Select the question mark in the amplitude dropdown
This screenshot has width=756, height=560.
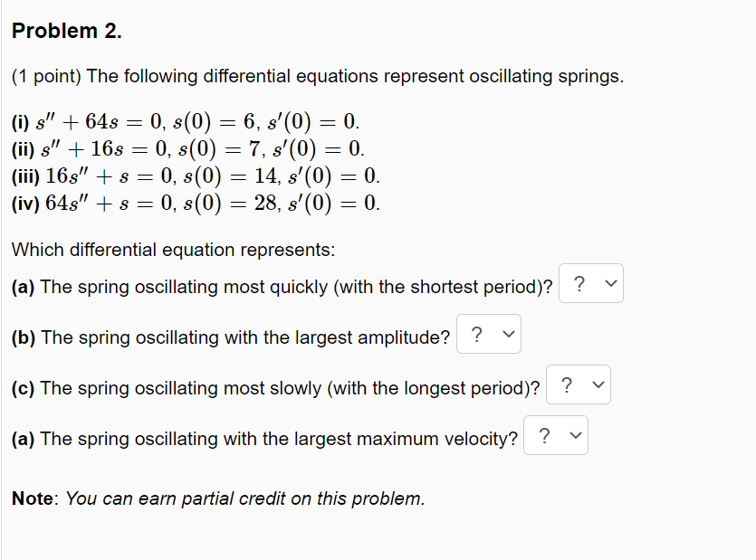pyautogui.click(x=477, y=334)
